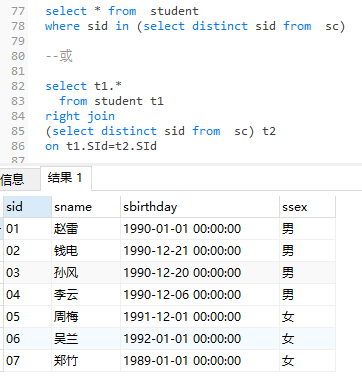Click the name cell 钱电
The width and height of the screenshot is (362, 381).
coord(86,251)
